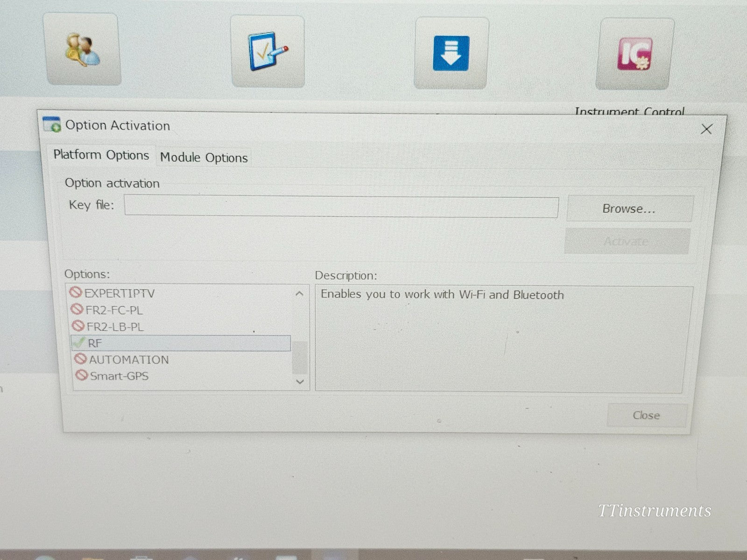Click the disabled icon beside EXPERTIPTV
Screen dimensions: 747x560
tap(76, 293)
